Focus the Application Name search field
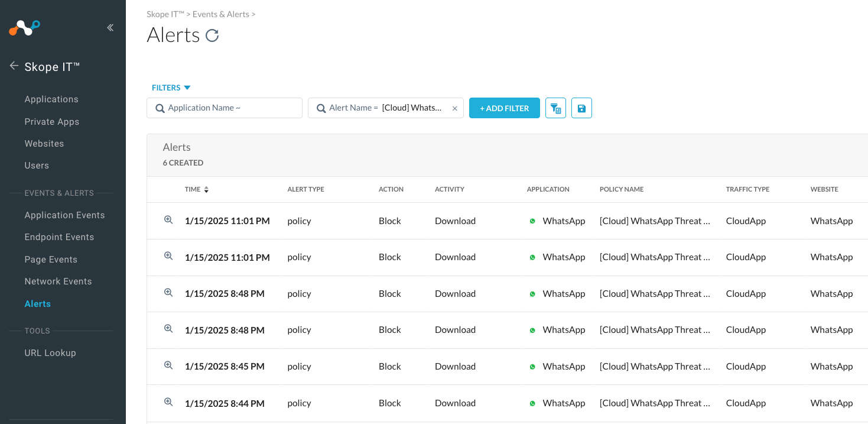868x424 pixels. pyautogui.click(x=225, y=108)
